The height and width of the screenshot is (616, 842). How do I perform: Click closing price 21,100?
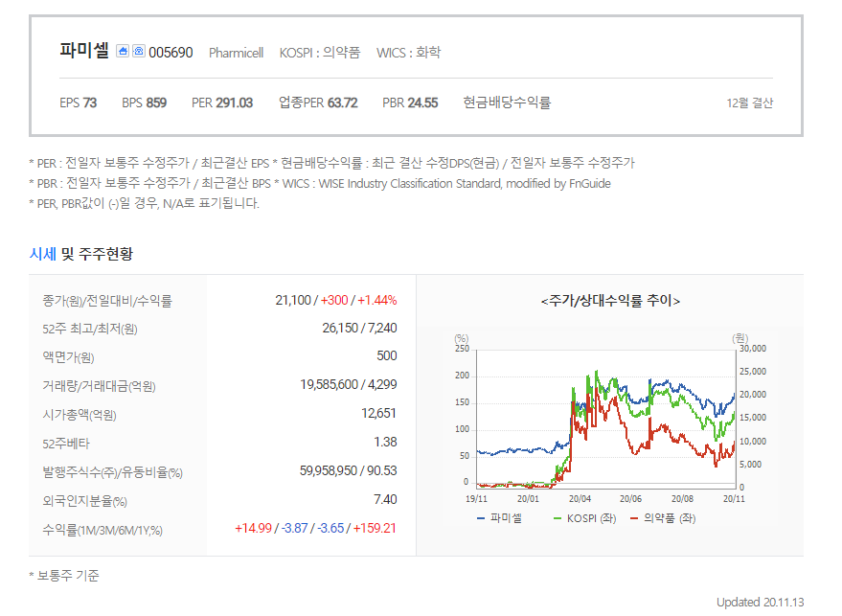click(x=293, y=300)
